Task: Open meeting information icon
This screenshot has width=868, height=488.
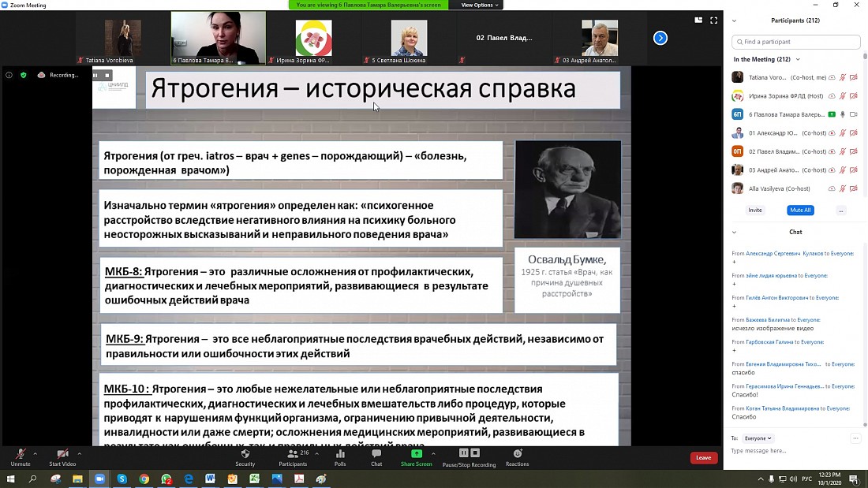Action: pos(9,75)
